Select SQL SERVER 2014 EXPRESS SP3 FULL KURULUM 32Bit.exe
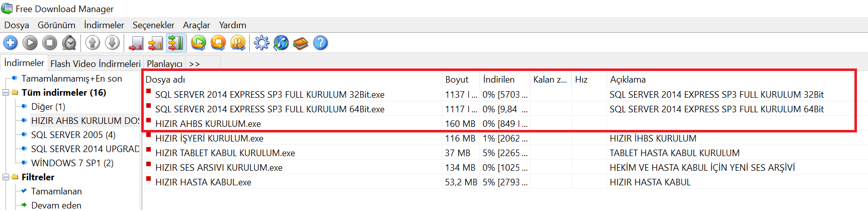868x211 pixels. (270, 95)
